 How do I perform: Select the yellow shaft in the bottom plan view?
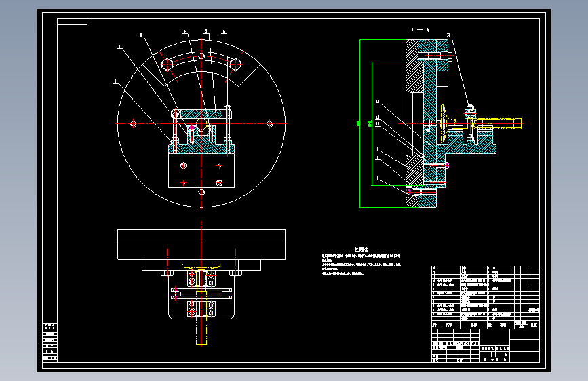click(201, 319)
